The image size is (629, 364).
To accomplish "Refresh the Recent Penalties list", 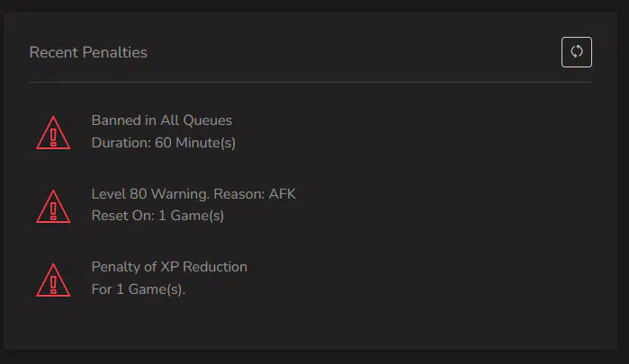I will [577, 52].
